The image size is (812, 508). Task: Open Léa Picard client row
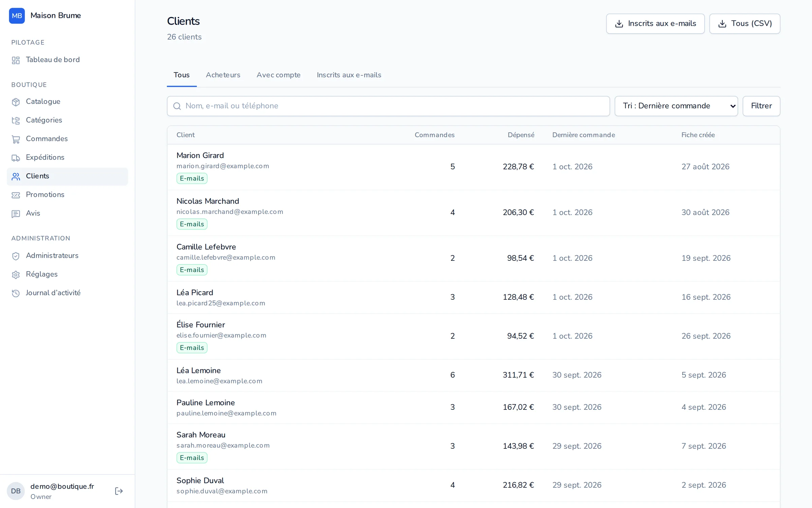coord(473,297)
